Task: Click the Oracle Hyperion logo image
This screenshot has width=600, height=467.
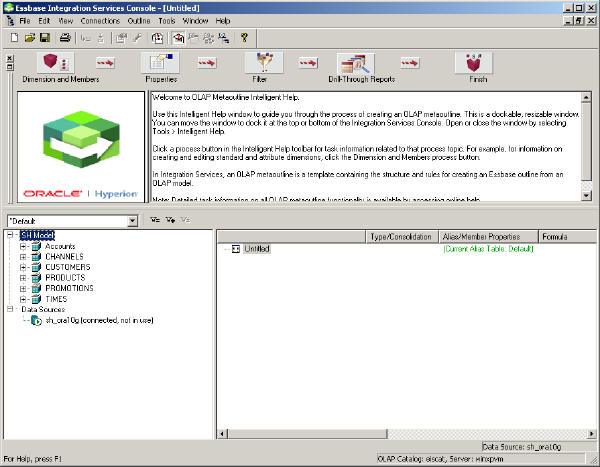Action: click(x=81, y=147)
